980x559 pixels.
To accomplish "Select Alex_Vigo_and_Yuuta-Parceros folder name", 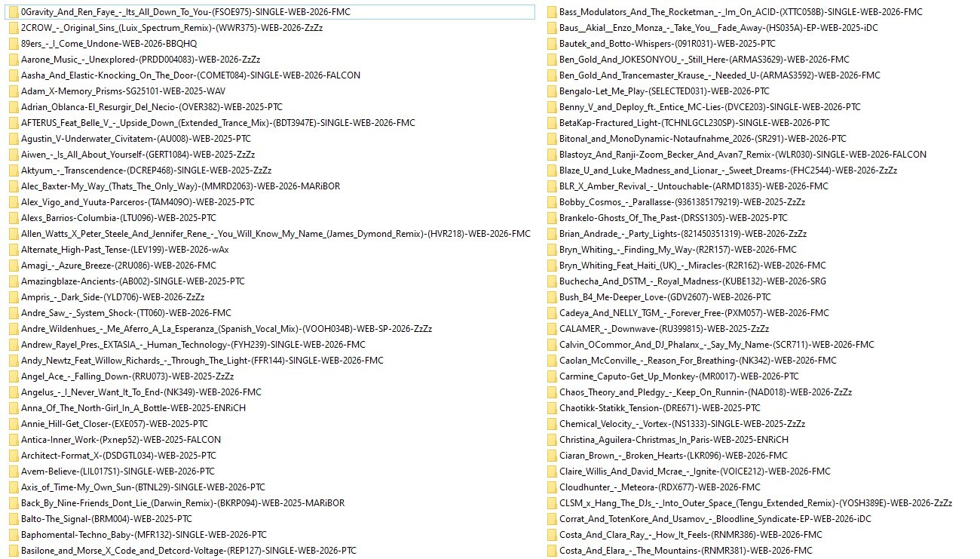I will click(138, 202).
